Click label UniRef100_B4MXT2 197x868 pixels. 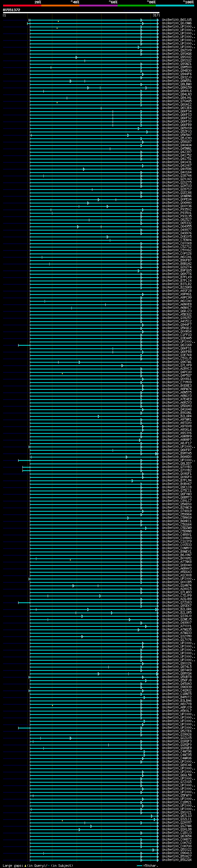tap(177, 697)
